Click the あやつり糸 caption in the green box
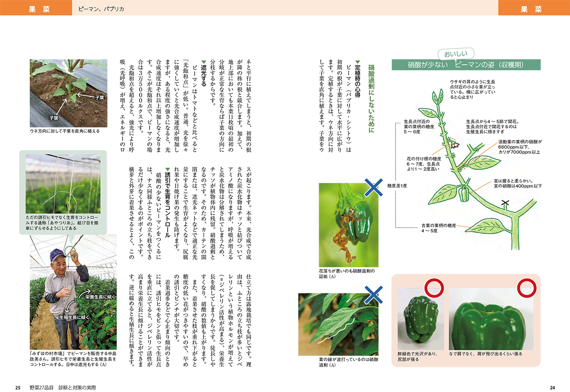Image resolution: width=570 pixels, height=392 pixels. (x=62, y=223)
